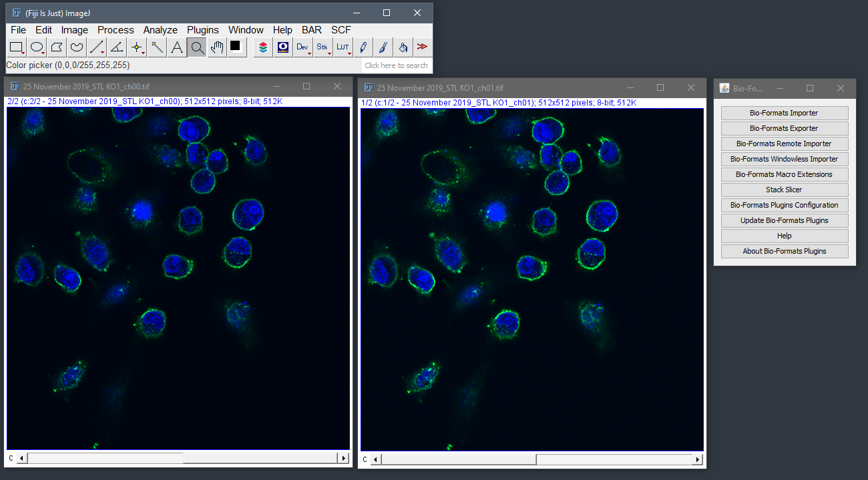Viewport: 868px width, 480px height.
Task: Select the rectangle selection tool
Action: [x=17, y=47]
